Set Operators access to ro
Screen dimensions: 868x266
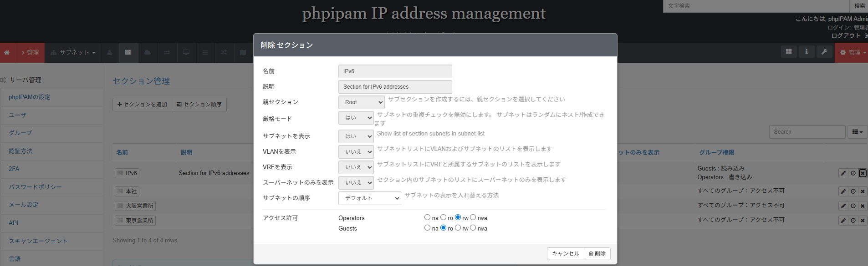[x=443, y=217]
